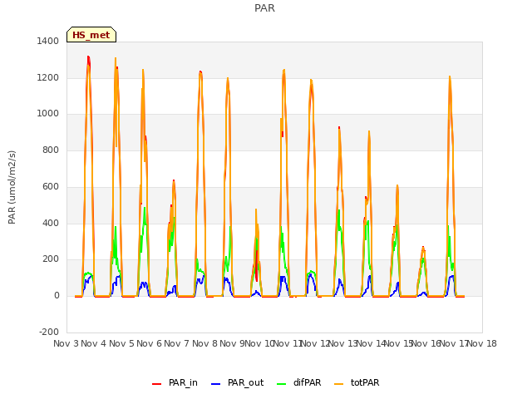Image resolution: width=532 pixels, height=399 pixels.
Task: Click the Nov 4 x-axis label
Action: [94, 343]
